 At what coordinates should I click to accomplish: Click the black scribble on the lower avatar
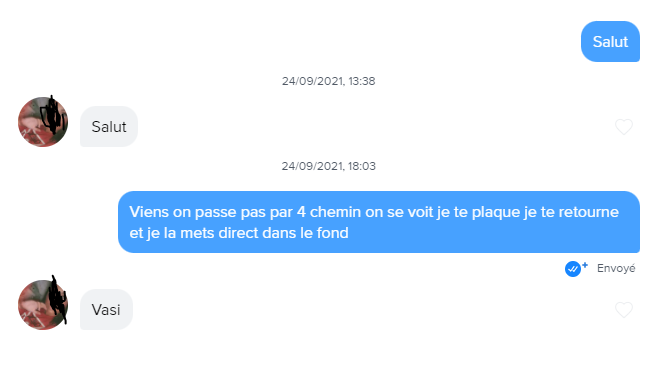(x=57, y=298)
